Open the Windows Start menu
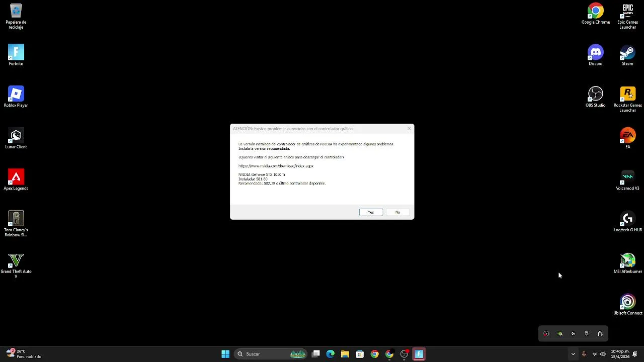Viewport: 644px width, 362px height. point(225,354)
